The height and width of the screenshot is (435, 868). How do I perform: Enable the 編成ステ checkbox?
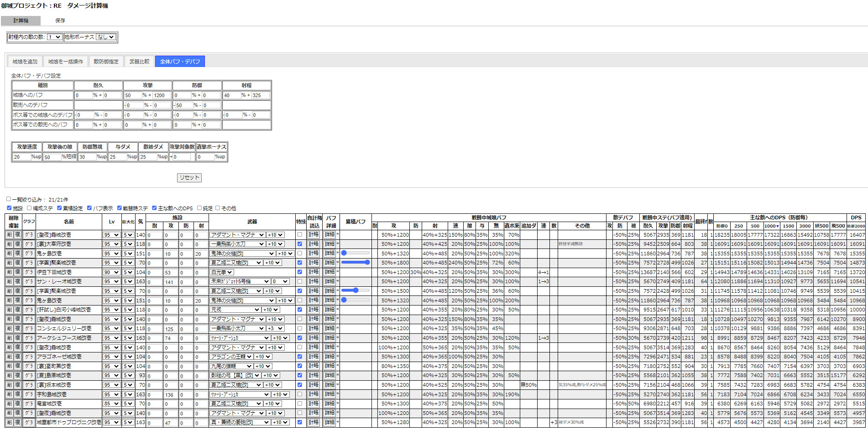click(x=29, y=208)
